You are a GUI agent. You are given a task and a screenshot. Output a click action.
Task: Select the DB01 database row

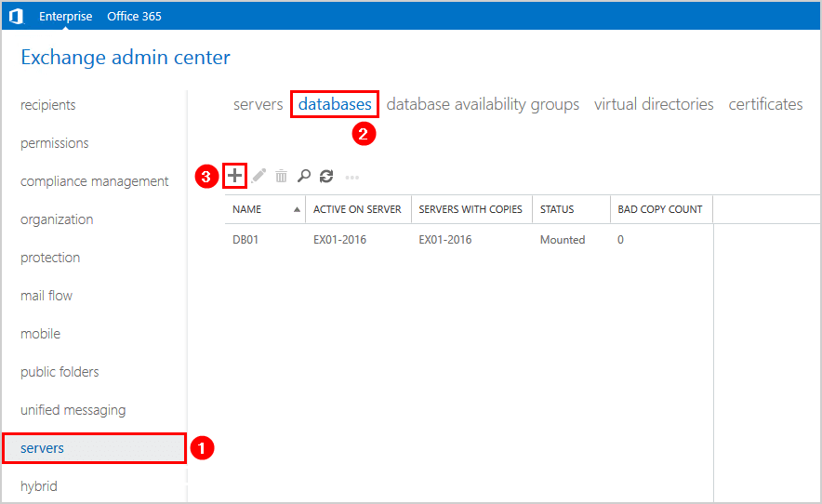tap(470, 240)
